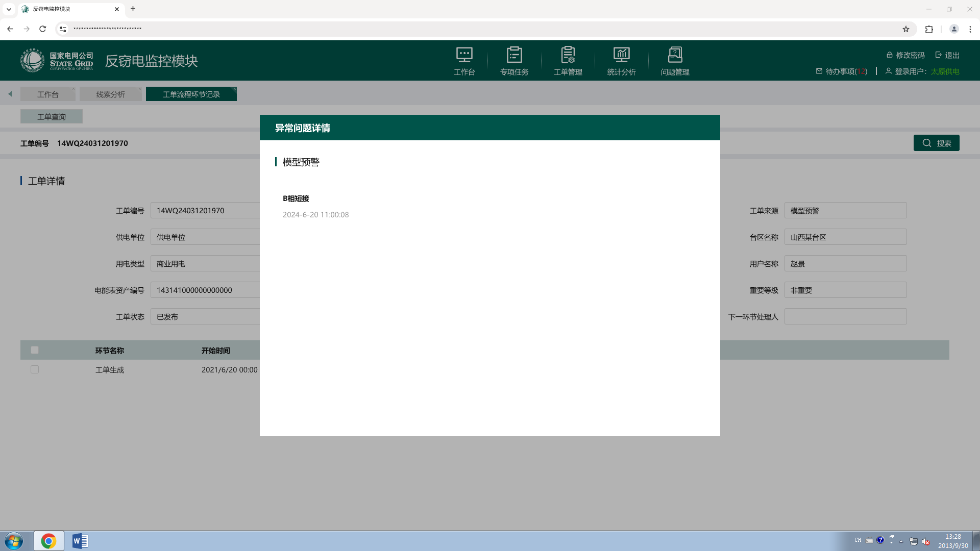Image resolution: width=980 pixels, height=551 pixels.
Task: Open the 统计分析 statistics analysis icon
Action: [621, 55]
